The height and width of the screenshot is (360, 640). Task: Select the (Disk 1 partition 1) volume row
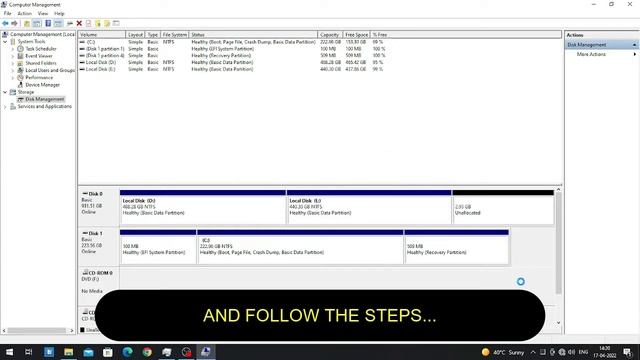[x=233, y=49]
